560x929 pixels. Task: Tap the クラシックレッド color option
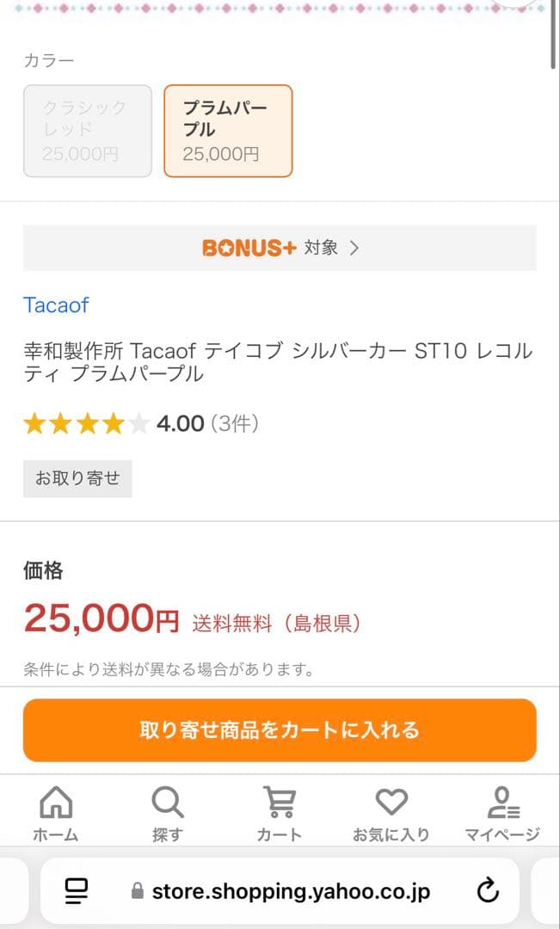point(87,131)
